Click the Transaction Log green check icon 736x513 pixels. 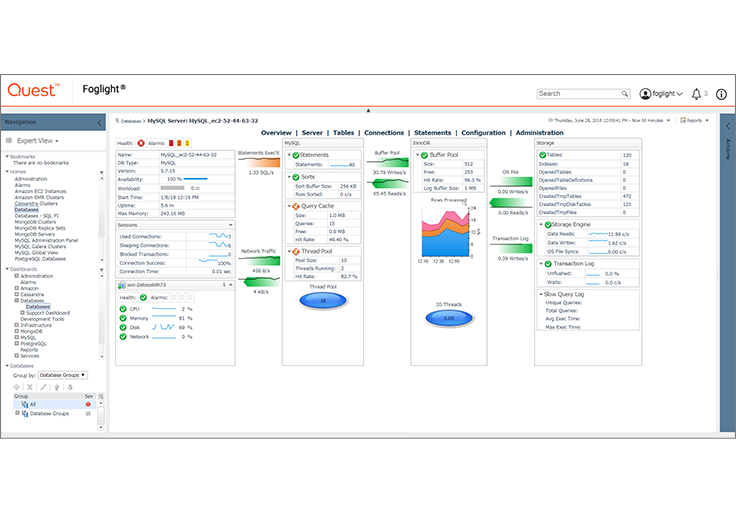coord(548,264)
